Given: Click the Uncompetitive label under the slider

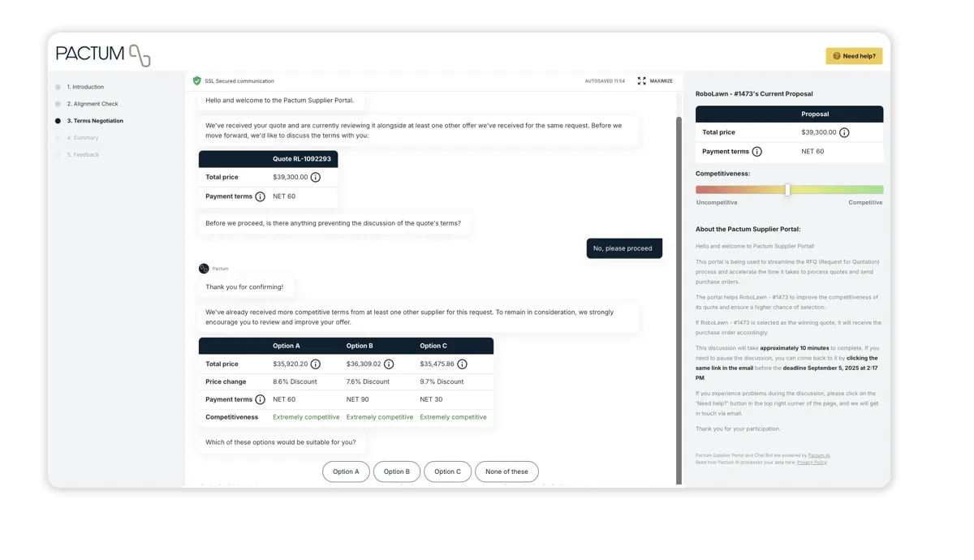Looking at the screenshot, I should coord(717,203).
